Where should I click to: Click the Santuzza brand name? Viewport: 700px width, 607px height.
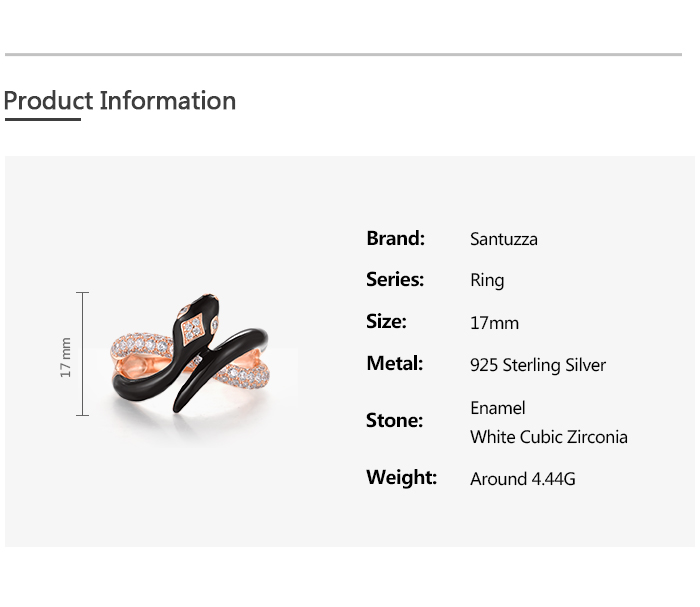coord(504,239)
